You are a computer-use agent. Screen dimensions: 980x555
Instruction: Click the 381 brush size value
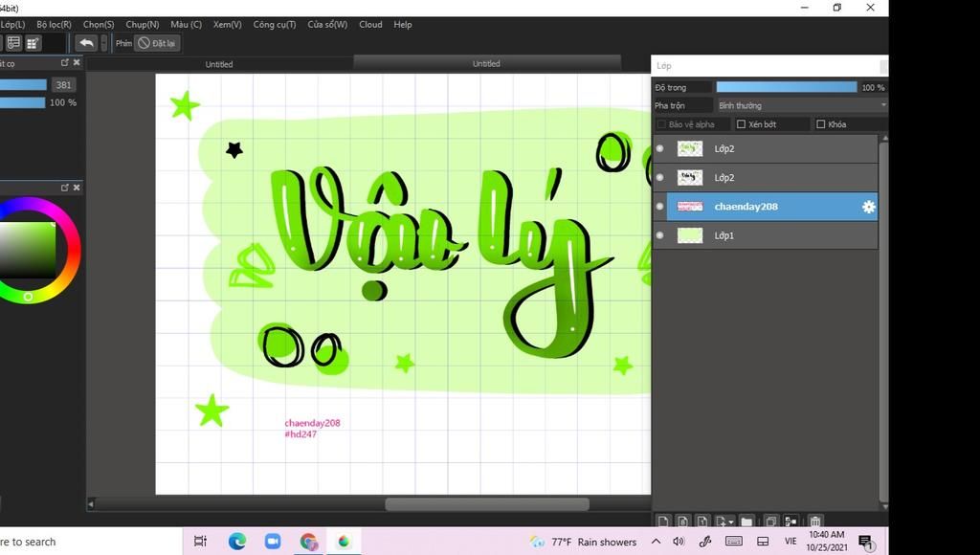click(x=63, y=85)
